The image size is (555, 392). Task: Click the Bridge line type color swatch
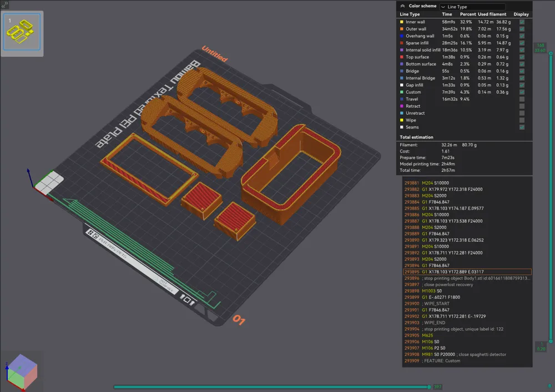click(x=401, y=71)
